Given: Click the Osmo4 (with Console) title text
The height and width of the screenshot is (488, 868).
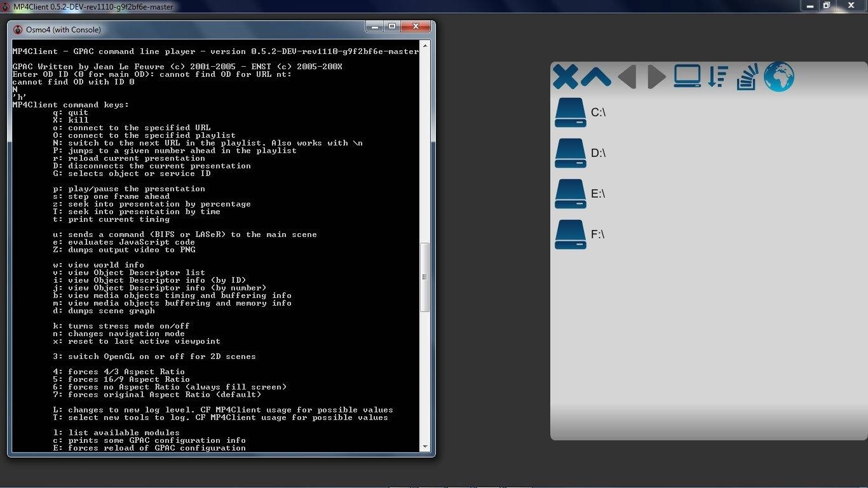Looking at the screenshot, I should (64, 29).
